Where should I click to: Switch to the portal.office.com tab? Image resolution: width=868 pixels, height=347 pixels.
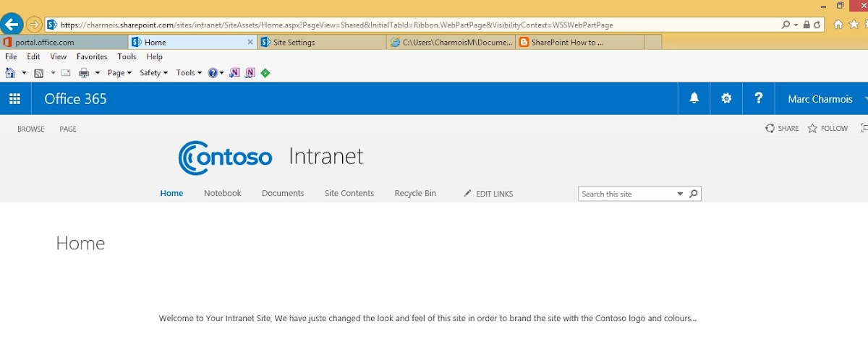pos(64,42)
